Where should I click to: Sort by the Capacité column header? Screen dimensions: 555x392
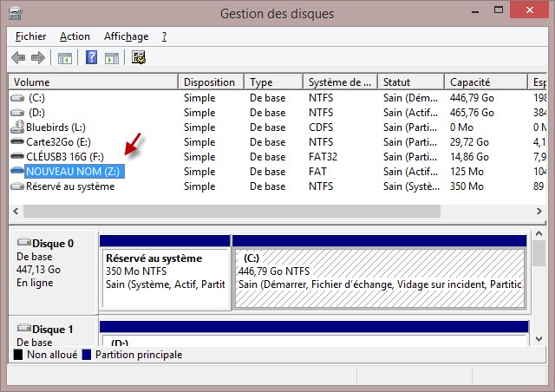484,82
